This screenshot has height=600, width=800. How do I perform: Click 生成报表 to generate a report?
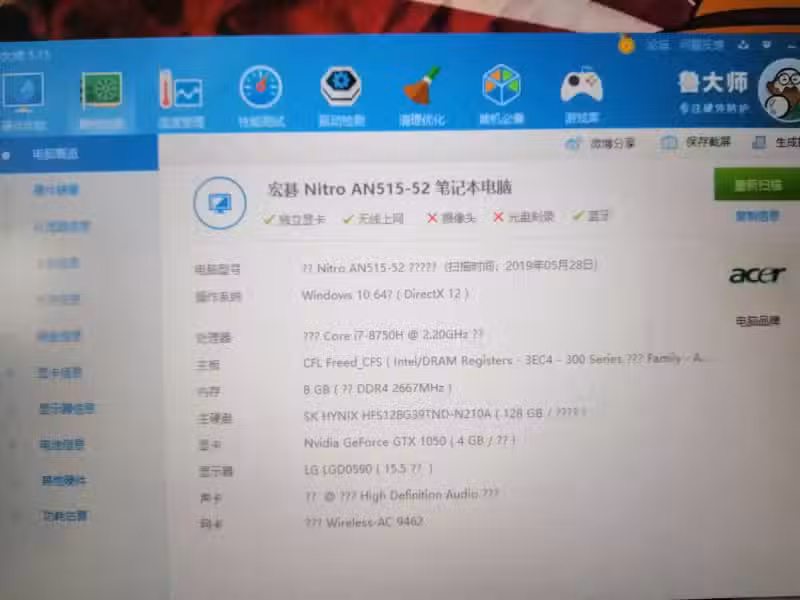777,142
